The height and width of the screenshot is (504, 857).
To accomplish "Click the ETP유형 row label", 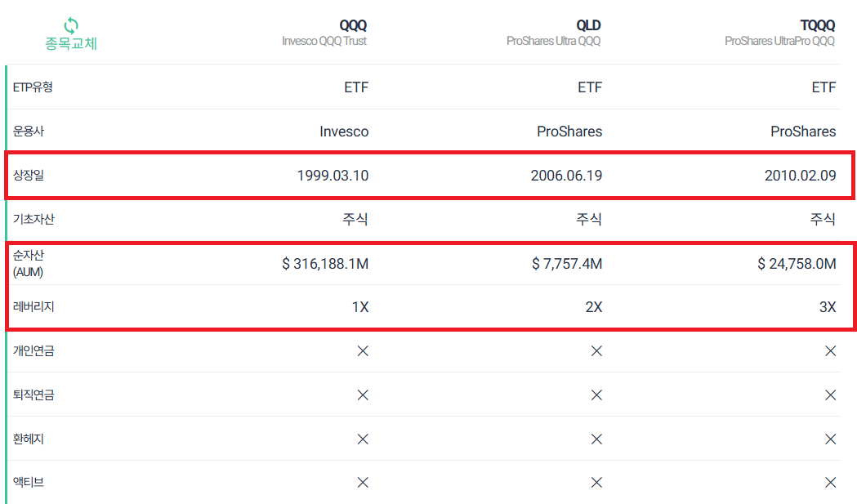I will pos(33,87).
